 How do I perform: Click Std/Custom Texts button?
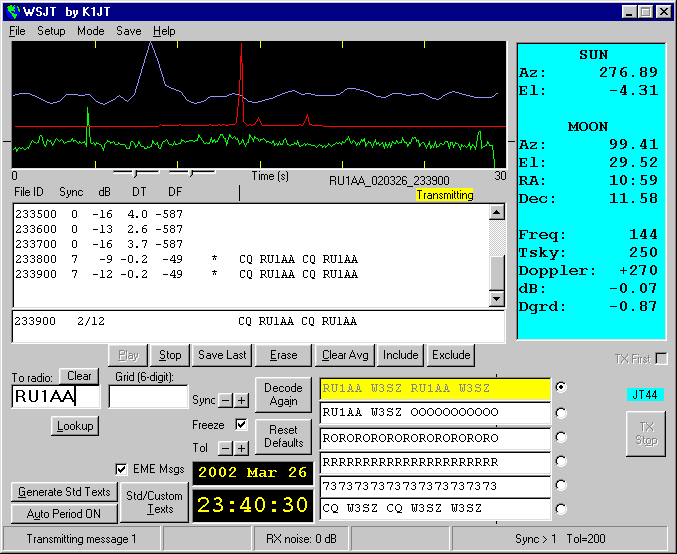pyautogui.click(x=154, y=502)
